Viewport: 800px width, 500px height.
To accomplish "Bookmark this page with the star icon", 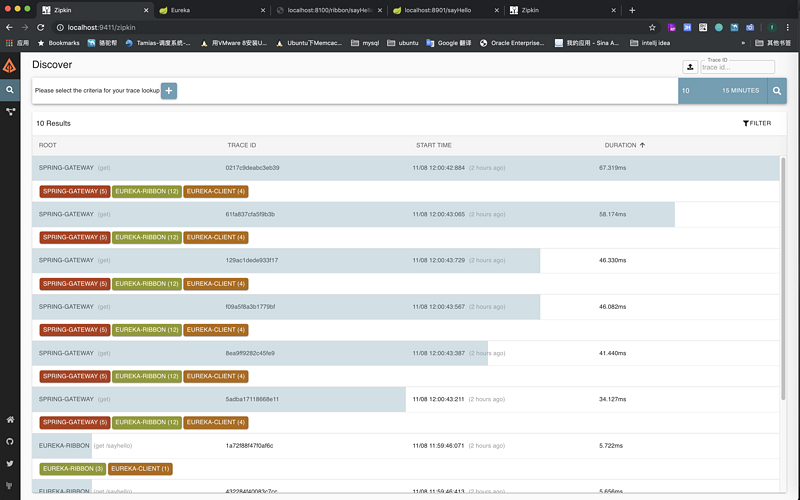I will 652,28.
